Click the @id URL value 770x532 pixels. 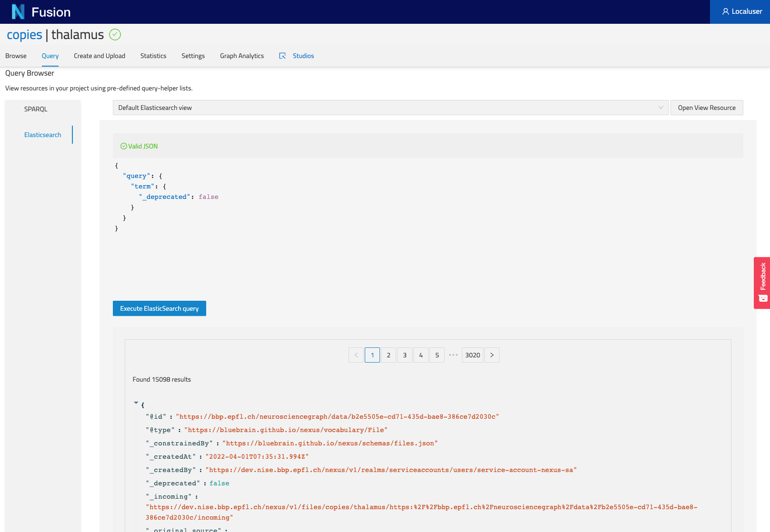pos(338,416)
